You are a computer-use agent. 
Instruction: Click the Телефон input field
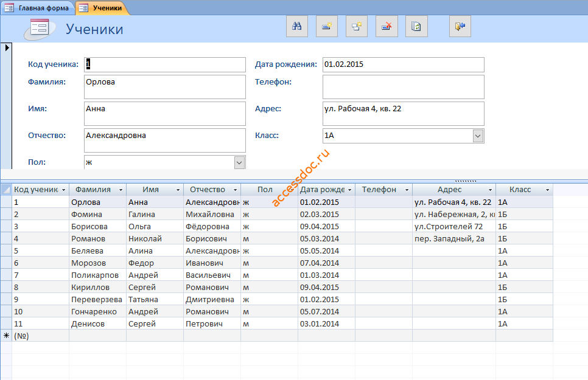(404, 87)
